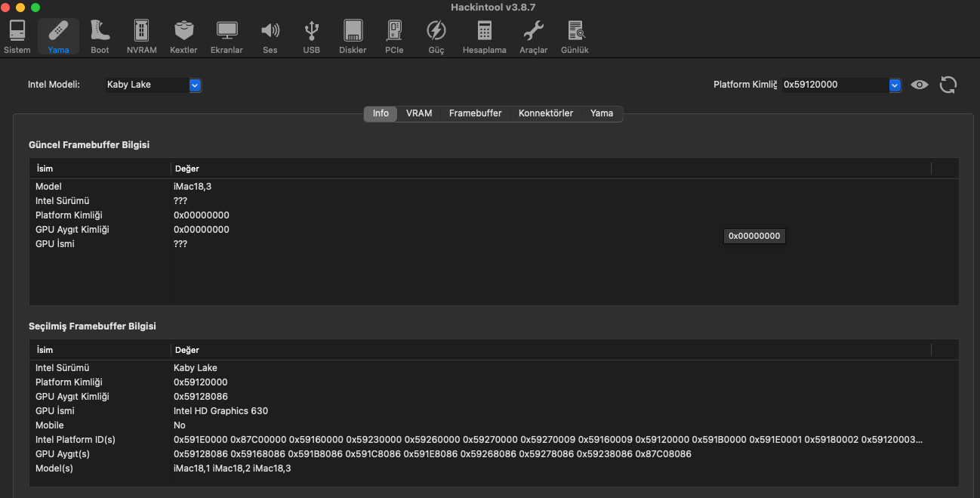Switch to the Yama tab in segmented control
The image size is (980, 498).
point(602,113)
